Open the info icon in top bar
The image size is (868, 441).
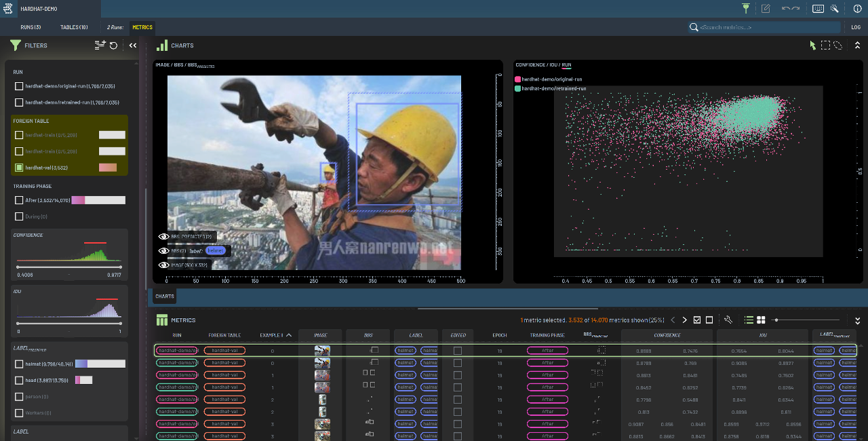click(857, 9)
